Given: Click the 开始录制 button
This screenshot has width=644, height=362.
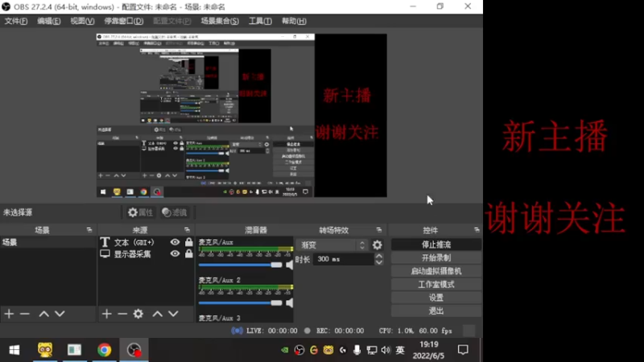Looking at the screenshot, I should tap(436, 257).
